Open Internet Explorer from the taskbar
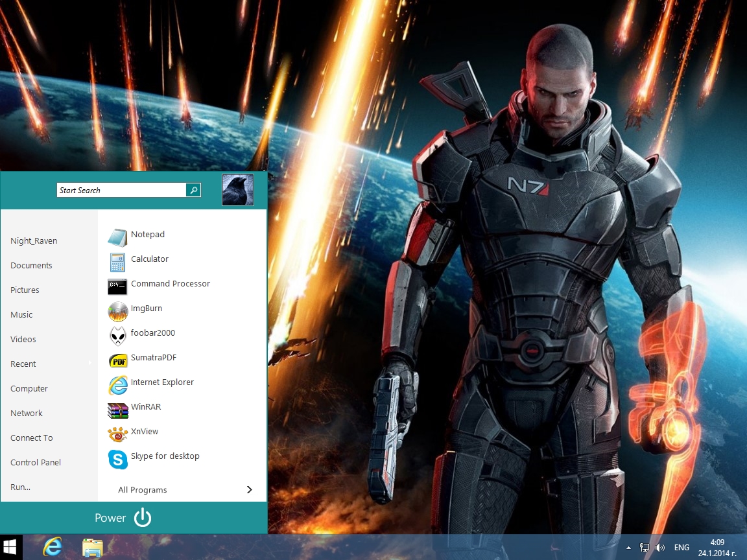This screenshot has height=560, width=747. [x=53, y=547]
